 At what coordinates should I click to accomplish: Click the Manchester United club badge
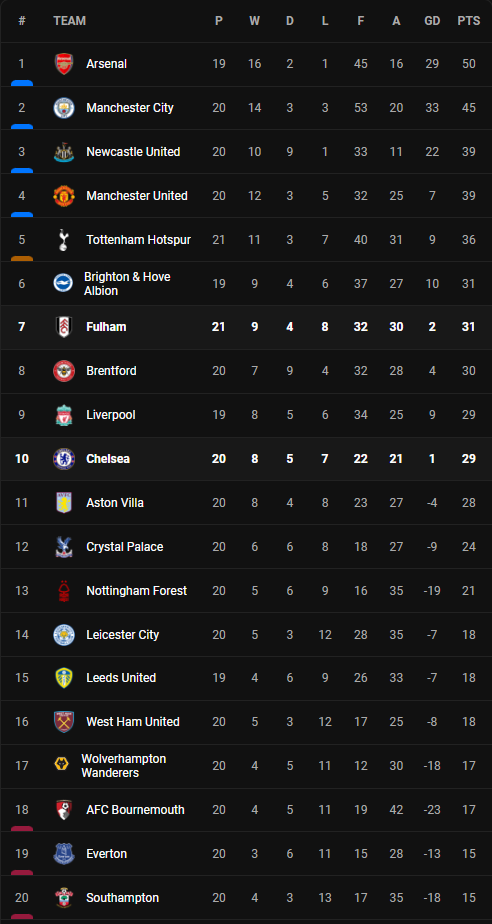click(64, 196)
